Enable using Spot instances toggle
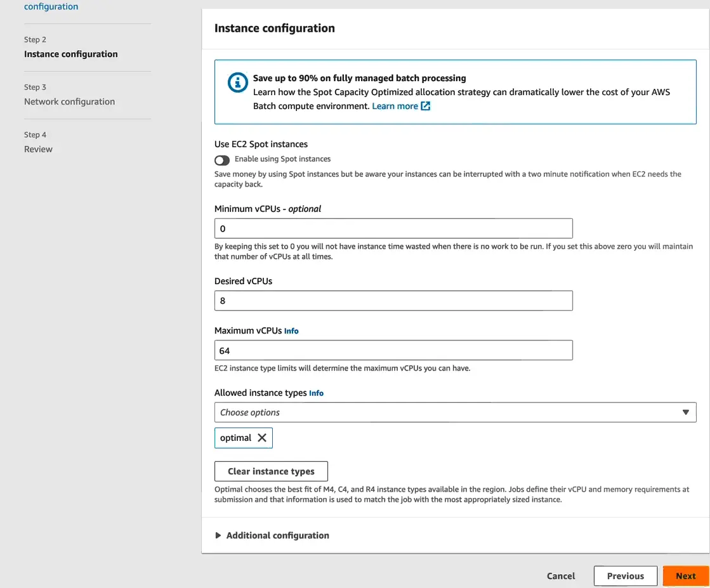The height and width of the screenshot is (588, 710). click(x=222, y=160)
